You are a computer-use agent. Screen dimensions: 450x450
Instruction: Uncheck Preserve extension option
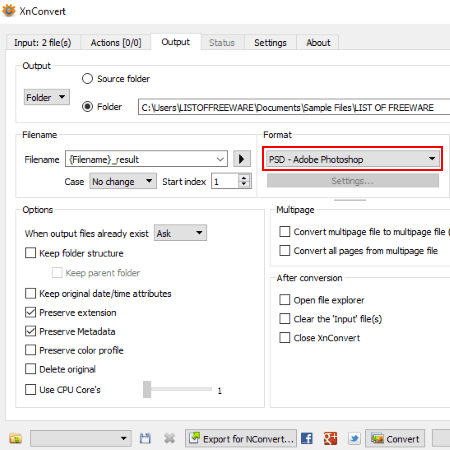pos(30,312)
